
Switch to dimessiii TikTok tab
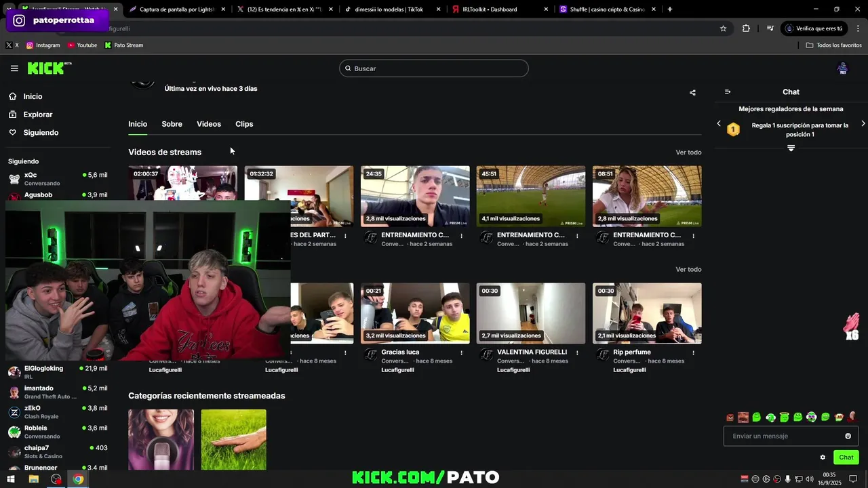(x=392, y=9)
